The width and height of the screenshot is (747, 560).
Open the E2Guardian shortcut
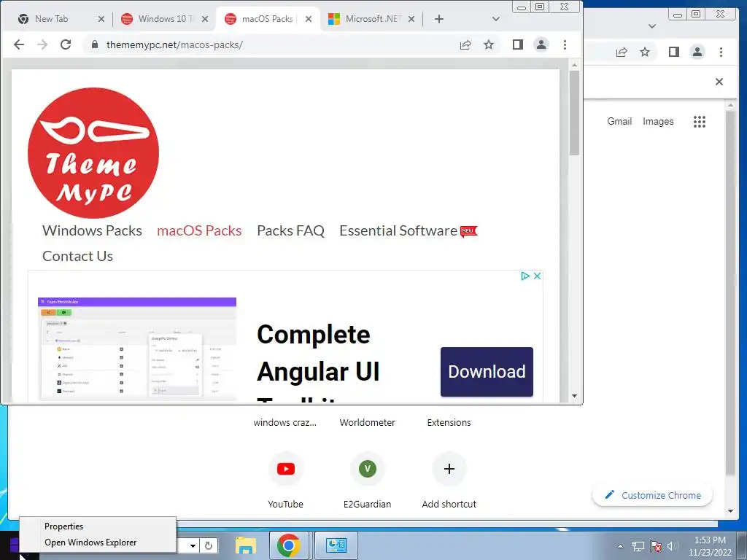click(368, 469)
